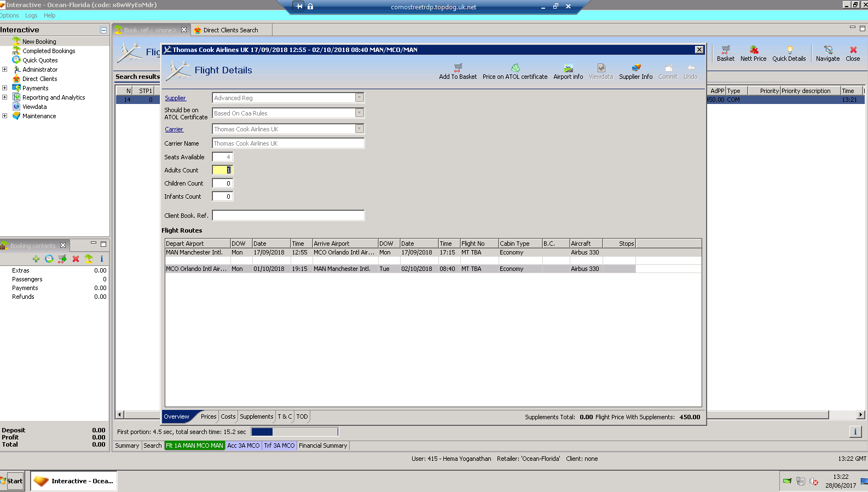868x492 pixels.
Task: Open the Basket in the background toolbar
Action: (726, 54)
